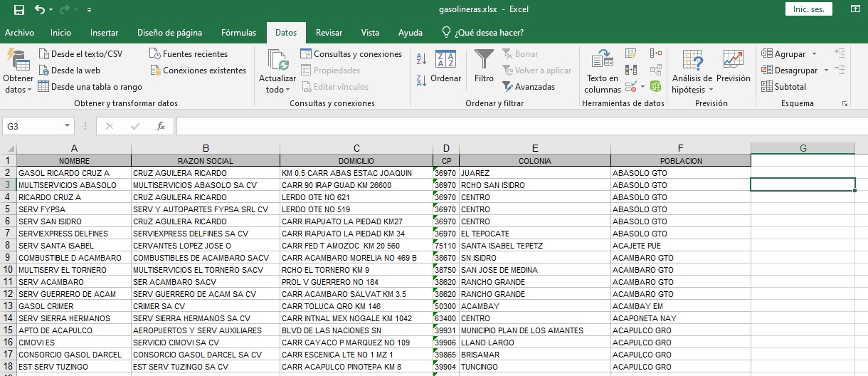Sort descending with the Z-A icon
868x376 pixels.
click(x=421, y=80)
